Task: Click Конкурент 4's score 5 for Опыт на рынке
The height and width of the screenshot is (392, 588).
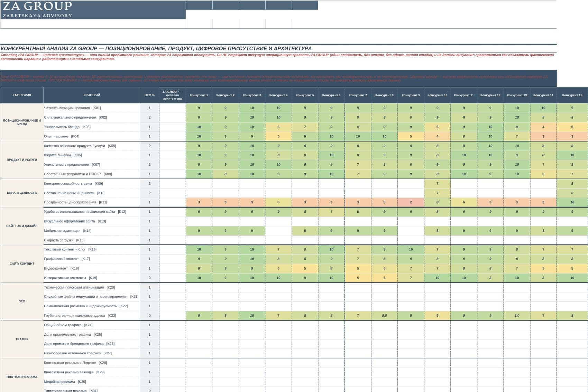Action: tap(278, 136)
